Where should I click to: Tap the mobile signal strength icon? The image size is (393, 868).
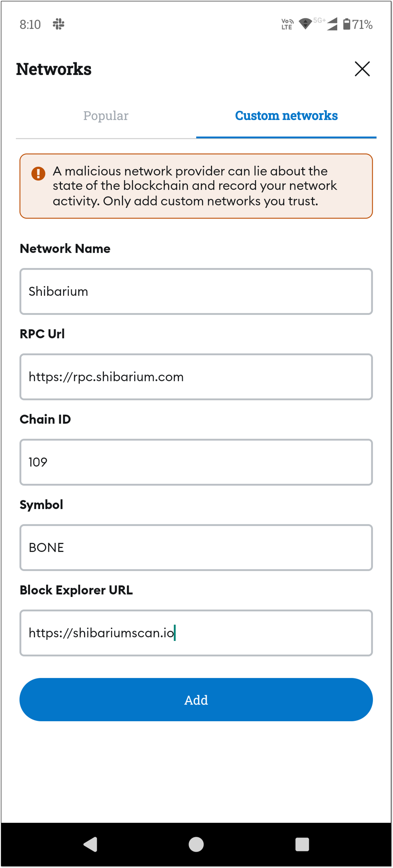pos(332,24)
